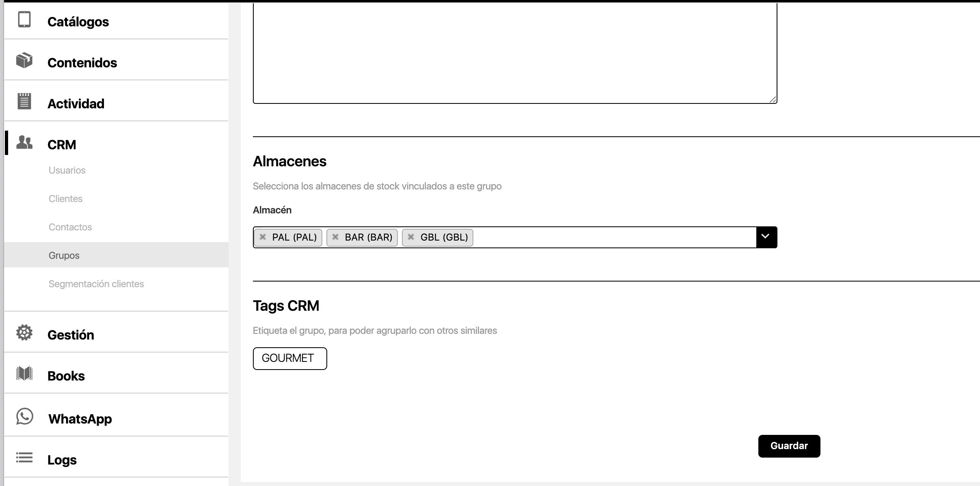Click the Contenidos icon in sidebar
980x486 pixels.
24,62
